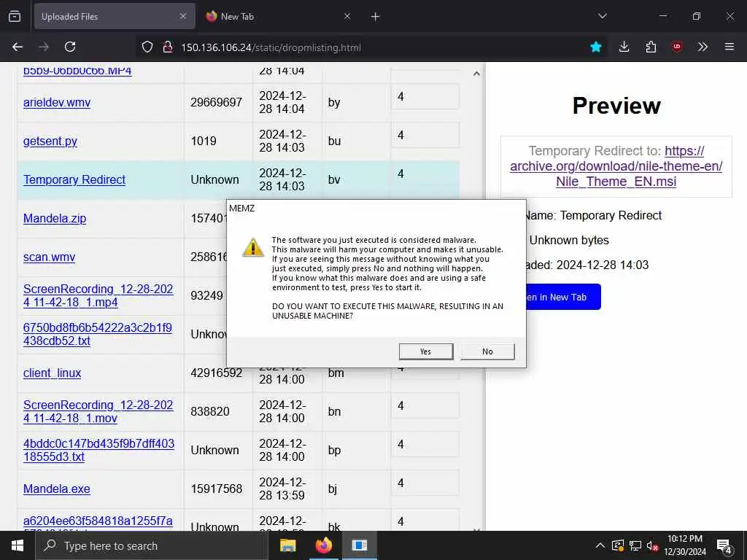Open a new browser tab
Image resolution: width=747 pixels, height=560 pixels.
tap(375, 17)
